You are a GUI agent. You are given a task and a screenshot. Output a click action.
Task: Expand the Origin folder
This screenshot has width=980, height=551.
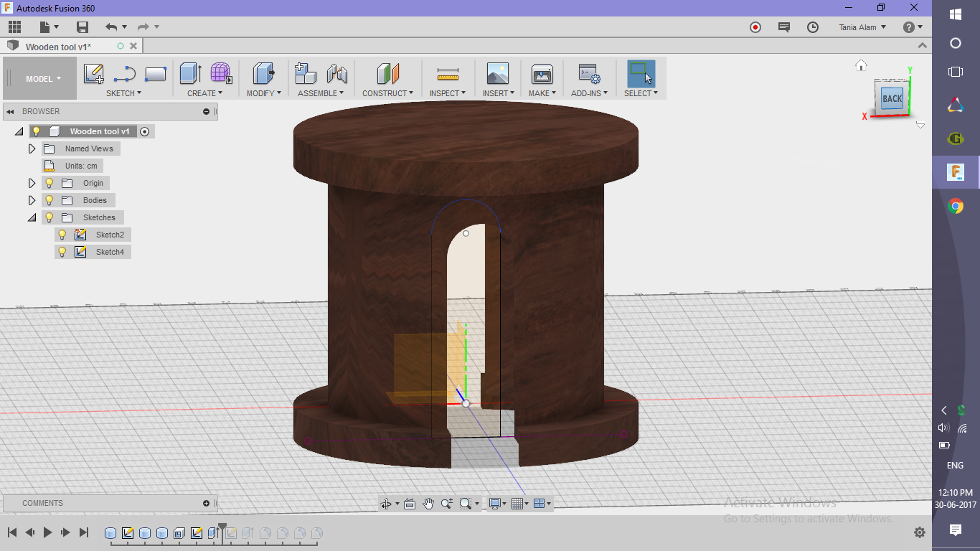(x=32, y=183)
